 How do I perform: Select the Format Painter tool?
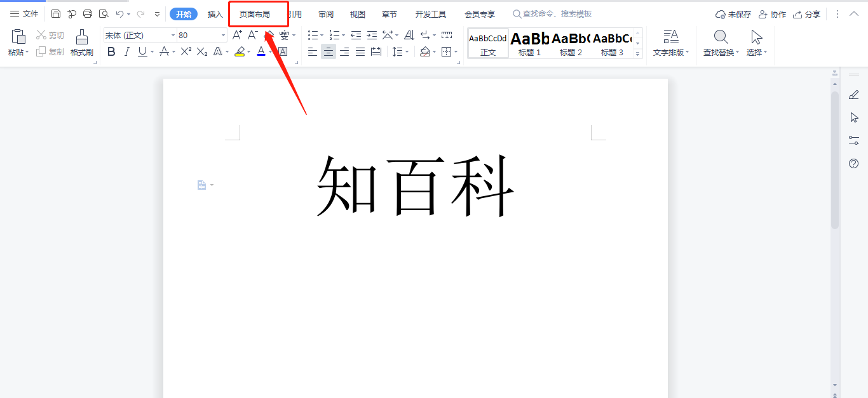click(x=81, y=43)
